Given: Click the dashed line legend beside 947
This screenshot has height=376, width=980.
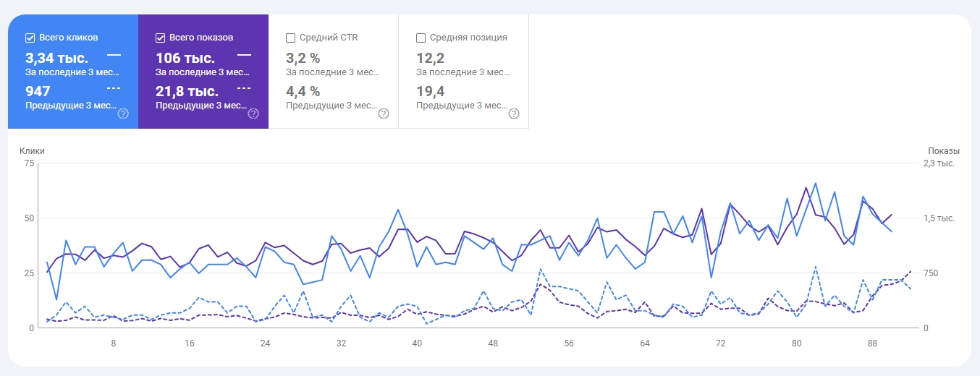Looking at the screenshot, I should (x=114, y=88).
